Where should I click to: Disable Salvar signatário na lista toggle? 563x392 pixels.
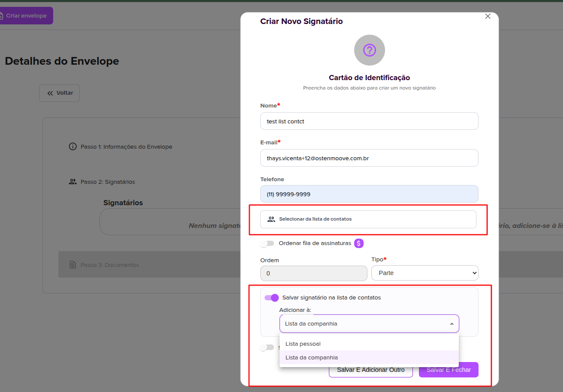coord(271,298)
